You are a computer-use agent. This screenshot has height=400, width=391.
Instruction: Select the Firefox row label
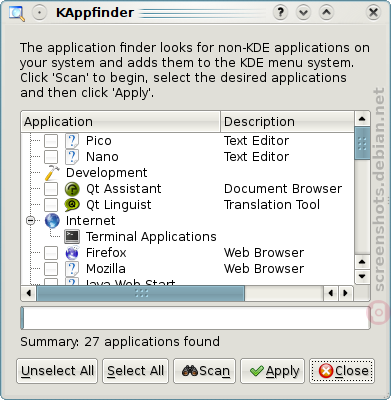click(106, 253)
